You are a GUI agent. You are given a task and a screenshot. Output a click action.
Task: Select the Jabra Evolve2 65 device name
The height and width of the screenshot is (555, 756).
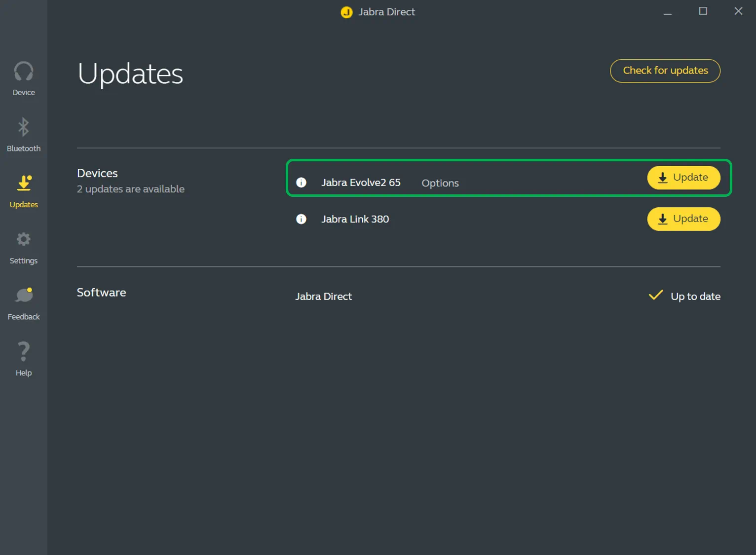(361, 183)
